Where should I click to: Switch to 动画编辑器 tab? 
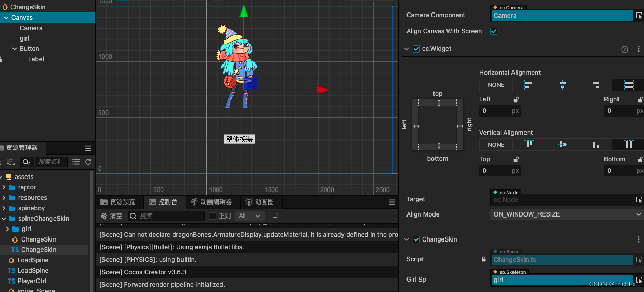click(211, 202)
